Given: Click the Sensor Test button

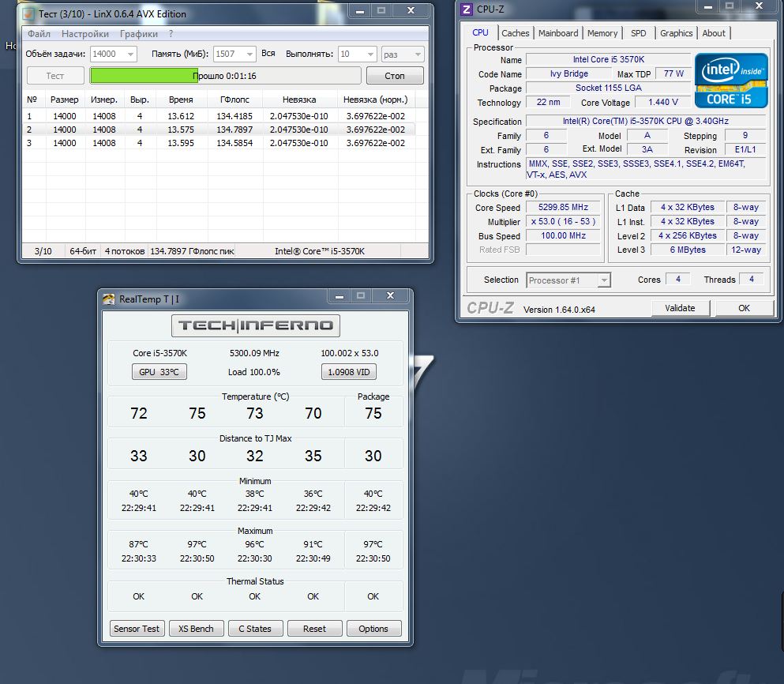Looking at the screenshot, I should [x=137, y=629].
